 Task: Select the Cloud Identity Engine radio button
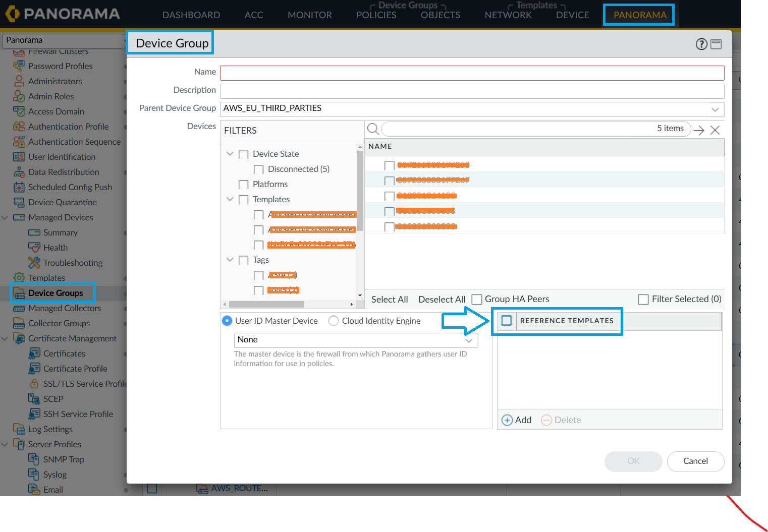[x=334, y=321]
